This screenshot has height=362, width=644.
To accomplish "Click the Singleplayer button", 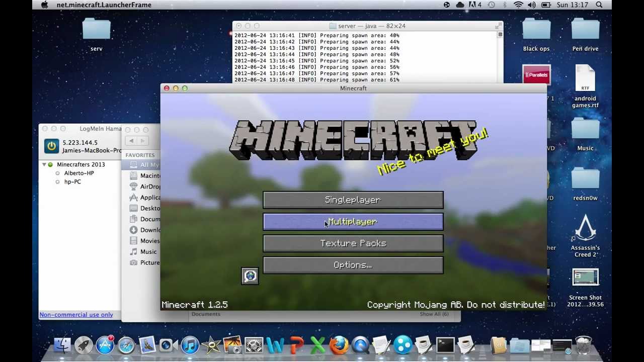I will click(x=353, y=200).
